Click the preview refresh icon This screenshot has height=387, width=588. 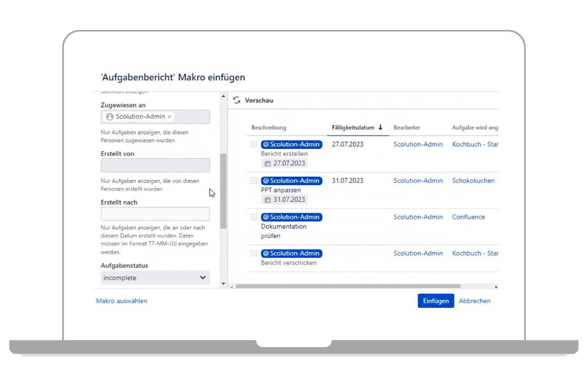coord(237,100)
